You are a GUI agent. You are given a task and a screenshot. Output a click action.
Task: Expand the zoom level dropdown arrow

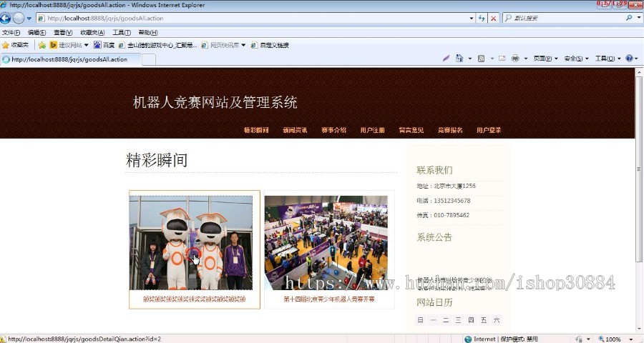coord(631,339)
